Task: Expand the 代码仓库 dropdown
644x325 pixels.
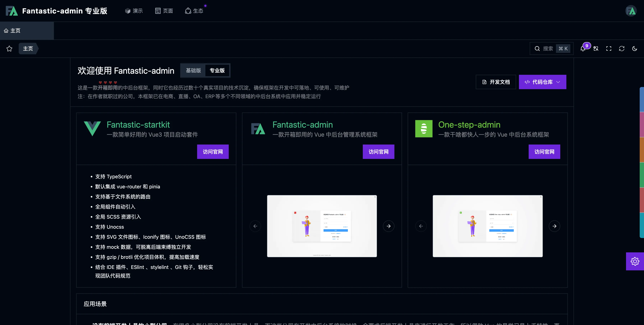Action: tap(542, 82)
